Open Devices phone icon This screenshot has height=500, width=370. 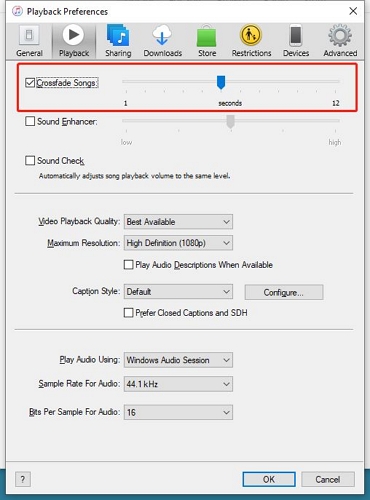click(x=296, y=35)
